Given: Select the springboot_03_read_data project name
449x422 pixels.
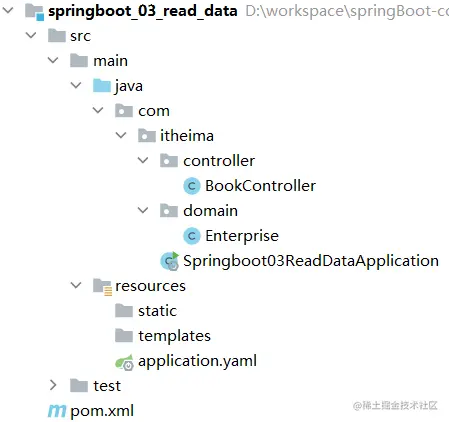Looking at the screenshot, I should pyautogui.click(x=143, y=11).
